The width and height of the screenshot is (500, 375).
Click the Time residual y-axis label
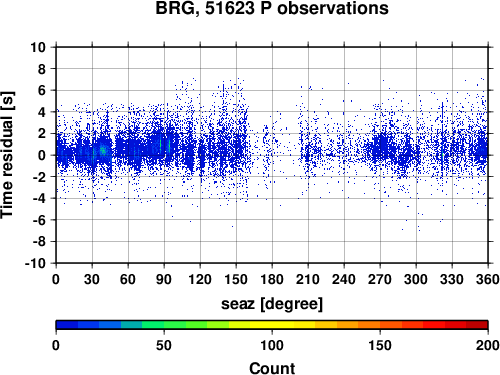pyautogui.click(x=7, y=155)
